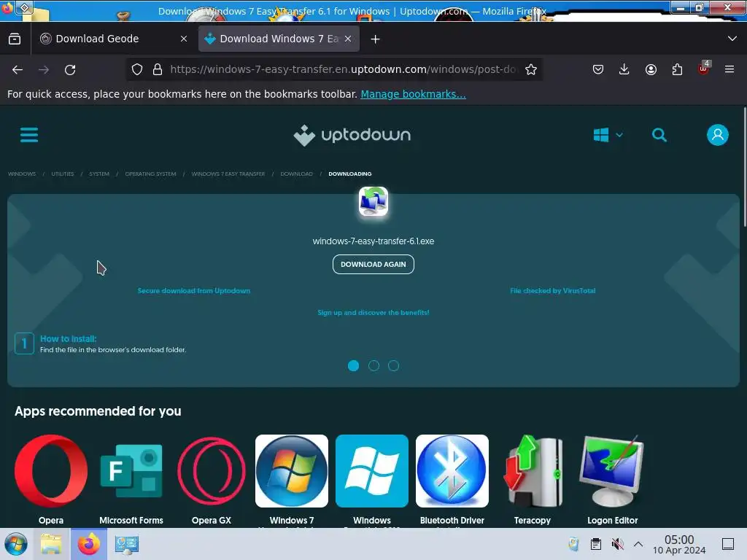747x560 pixels.
Task: Open Secure download from Uptodown link
Action: [x=194, y=290]
